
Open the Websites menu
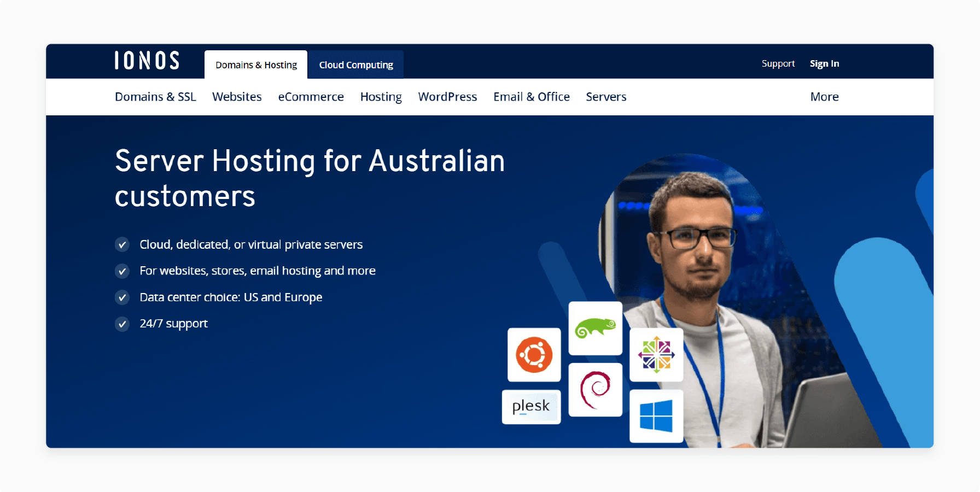(237, 97)
